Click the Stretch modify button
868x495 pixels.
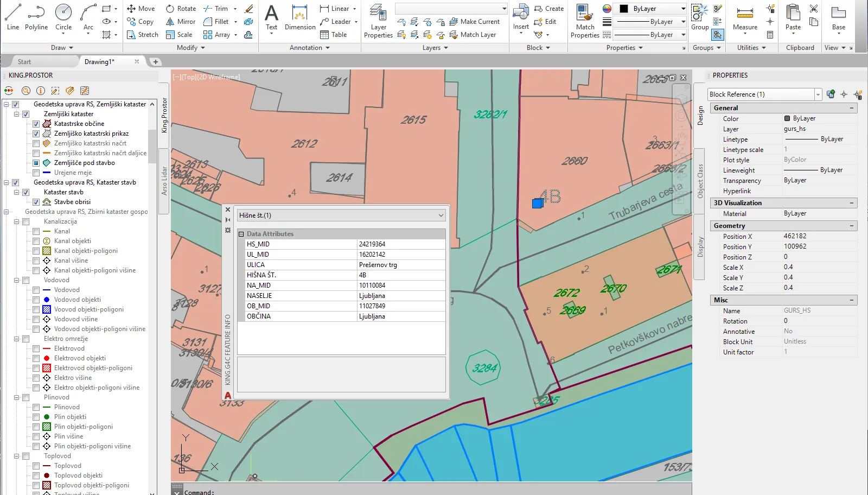click(143, 35)
